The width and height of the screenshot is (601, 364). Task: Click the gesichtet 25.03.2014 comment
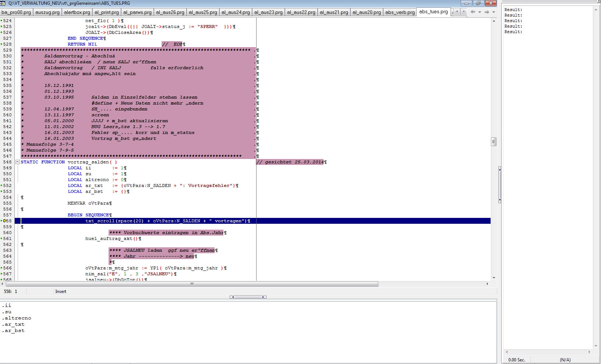point(291,162)
